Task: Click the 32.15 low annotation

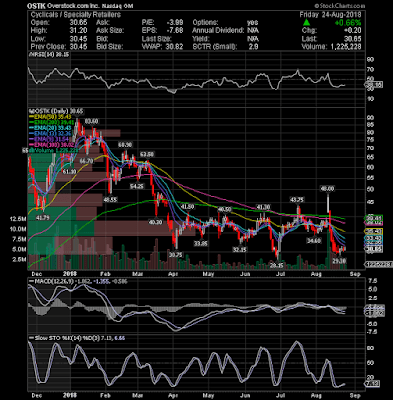Action: 240,249
